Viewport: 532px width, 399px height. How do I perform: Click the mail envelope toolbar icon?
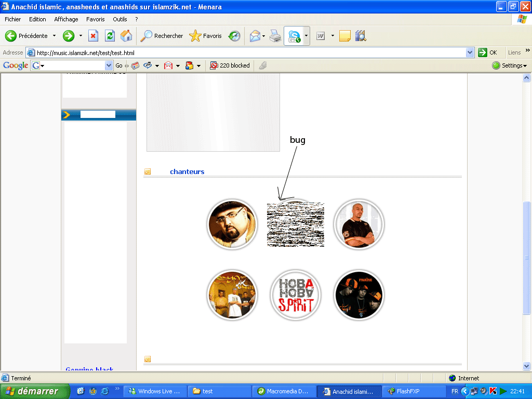(255, 36)
